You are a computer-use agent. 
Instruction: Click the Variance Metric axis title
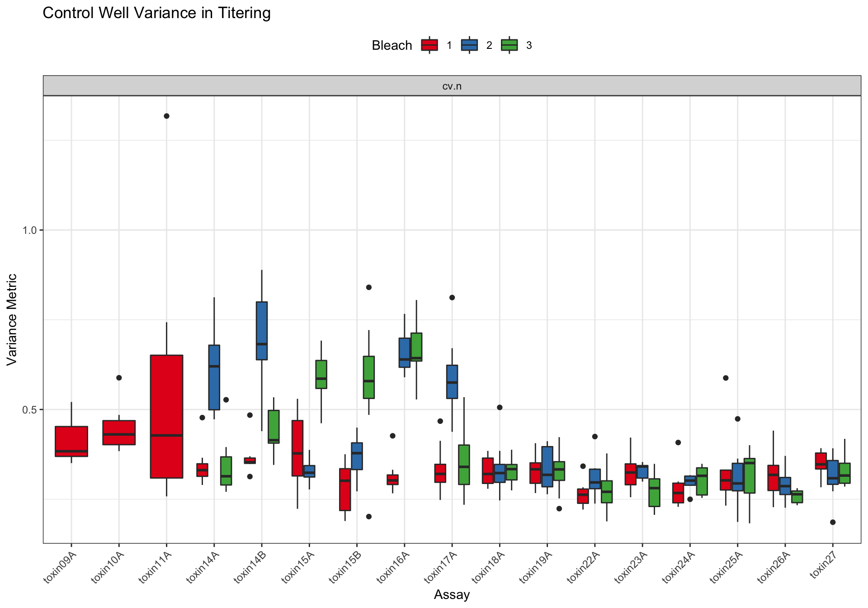tap(12, 319)
